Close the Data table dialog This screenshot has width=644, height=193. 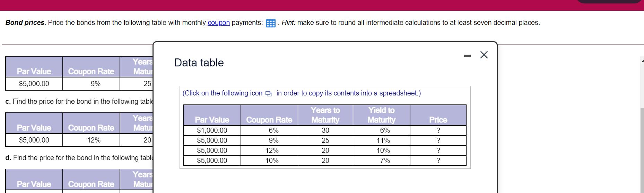point(484,55)
